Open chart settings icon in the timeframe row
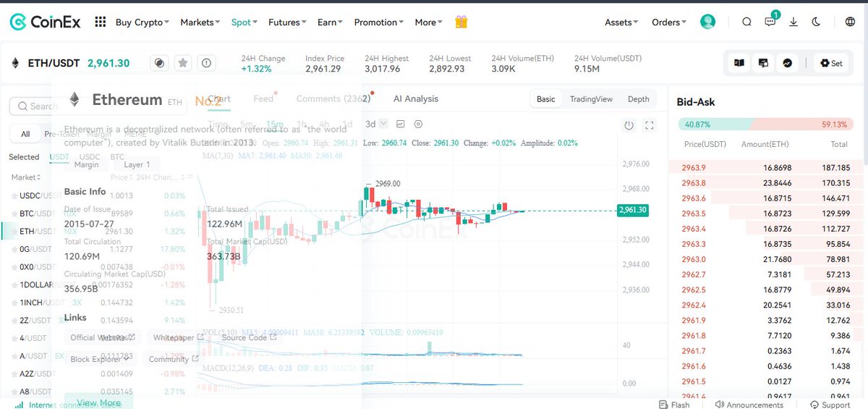 point(418,124)
